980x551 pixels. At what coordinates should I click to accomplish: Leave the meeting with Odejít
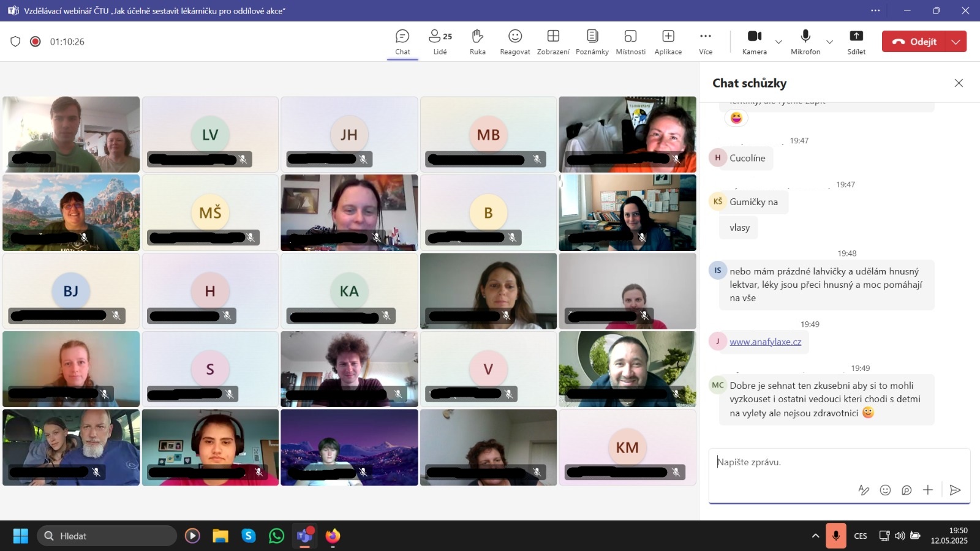[x=914, y=42]
